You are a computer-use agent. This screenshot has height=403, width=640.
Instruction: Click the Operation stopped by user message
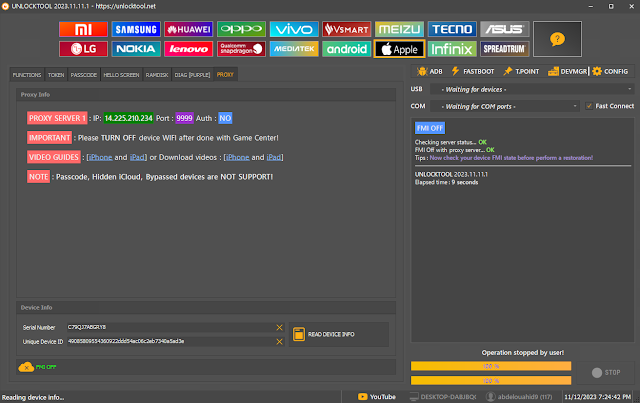tap(522, 352)
